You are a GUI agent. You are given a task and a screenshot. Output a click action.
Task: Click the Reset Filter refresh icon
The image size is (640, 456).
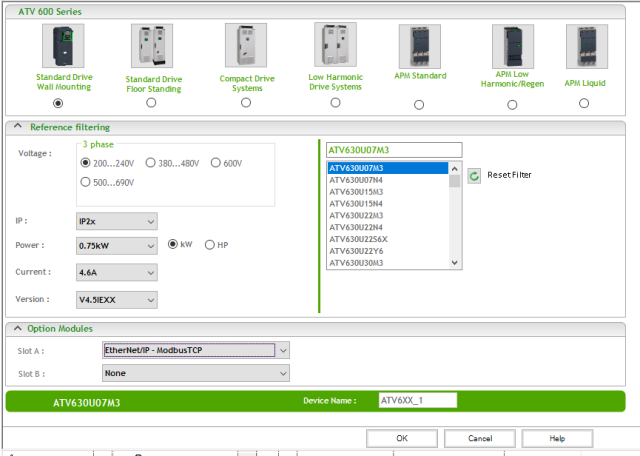click(474, 175)
